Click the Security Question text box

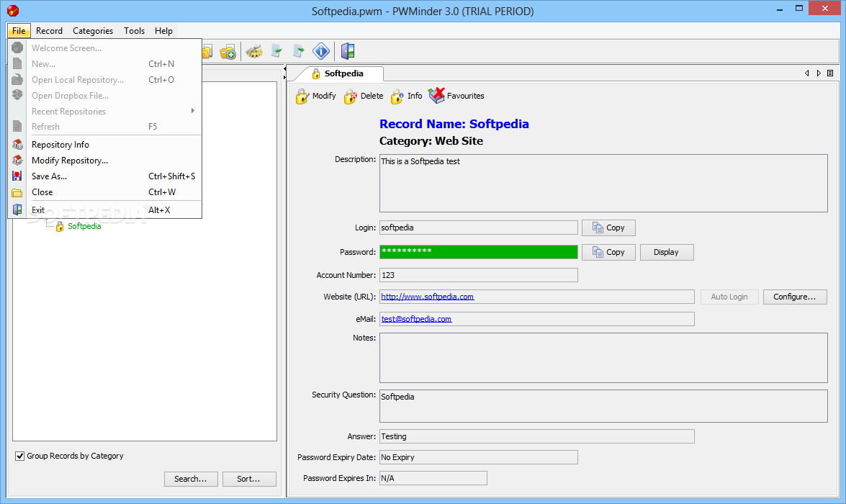click(603, 406)
